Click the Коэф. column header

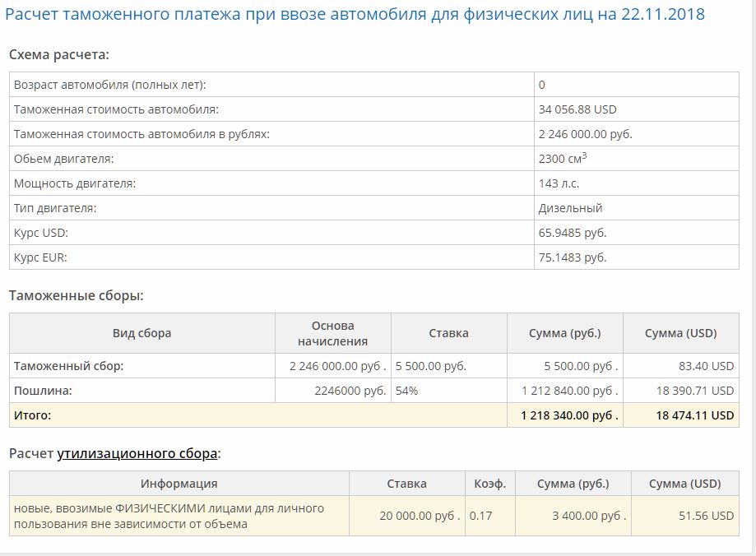[x=489, y=484]
